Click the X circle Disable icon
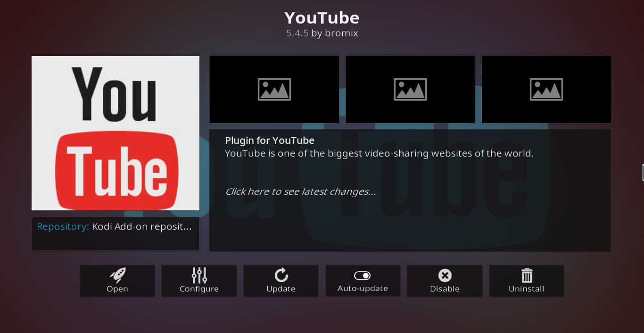Viewport: 644px width, 333px height. click(x=445, y=275)
